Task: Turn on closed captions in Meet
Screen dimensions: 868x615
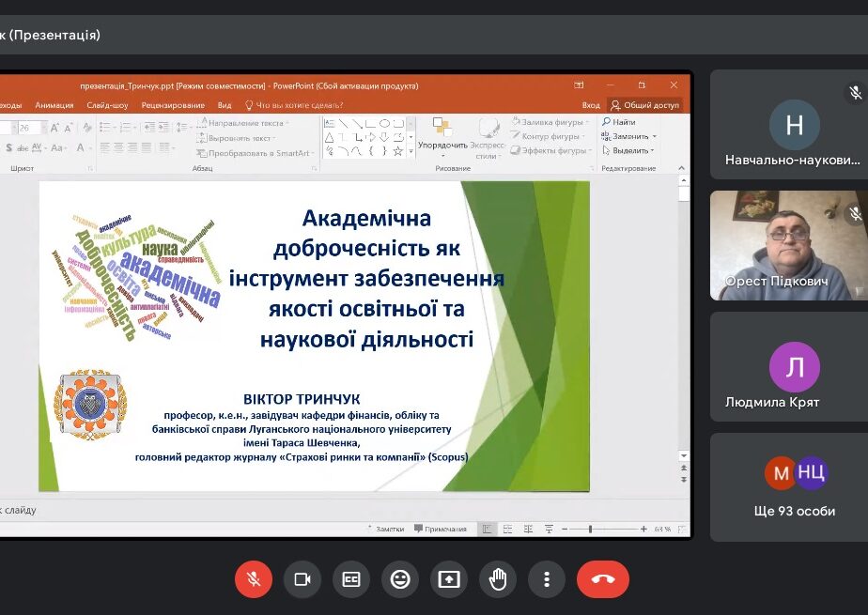Action: click(x=351, y=579)
